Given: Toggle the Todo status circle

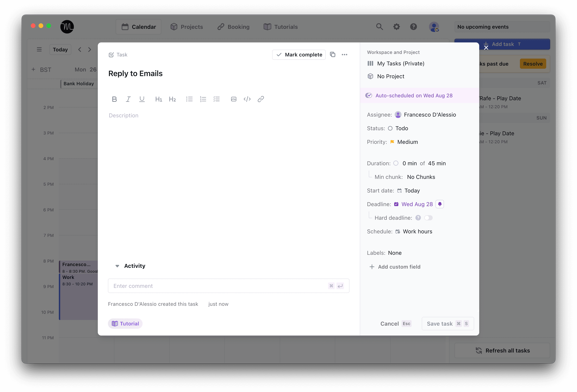Looking at the screenshot, I should click(x=390, y=128).
